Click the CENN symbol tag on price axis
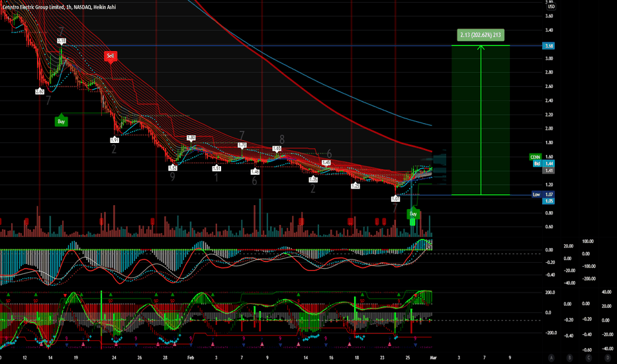The height and width of the screenshot is (364, 617). [x=536, y=157]
